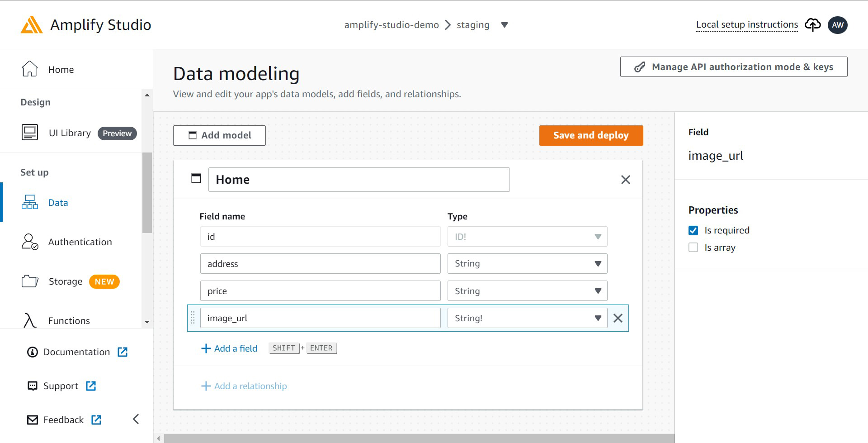Screen dimensions: 868x443
Task: Click Manage API authorization mode & keys
Action: (x=733, y=67)
